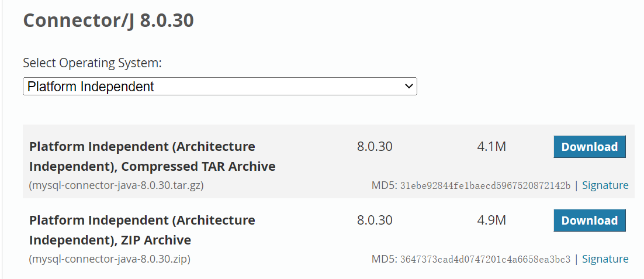This screenshot has width=644, height=279.
Task: Click the "Select Operating System:" label
Action: tap(92, 63)
